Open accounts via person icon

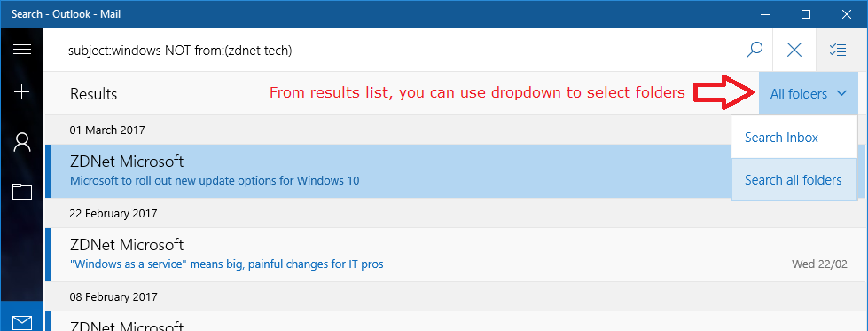pos(21,143)
